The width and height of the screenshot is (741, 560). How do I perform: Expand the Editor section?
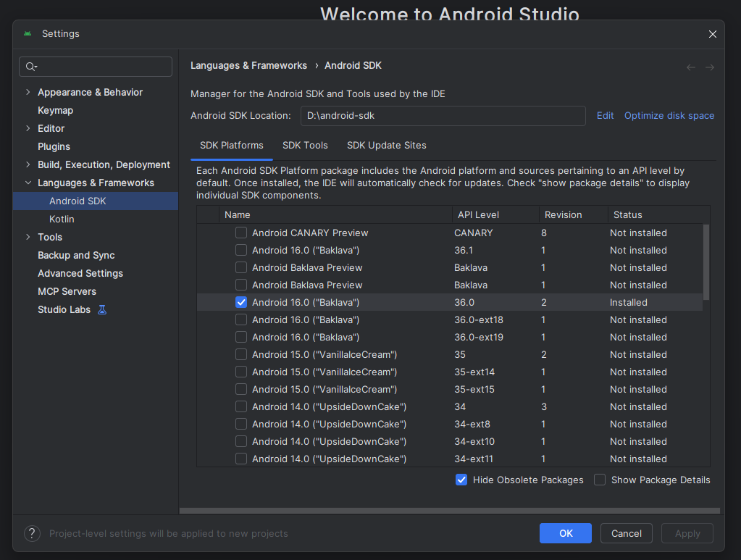(28, 128)
